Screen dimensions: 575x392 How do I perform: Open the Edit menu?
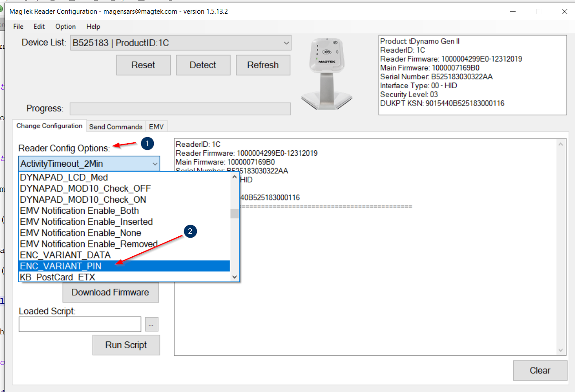coord(39,27)
